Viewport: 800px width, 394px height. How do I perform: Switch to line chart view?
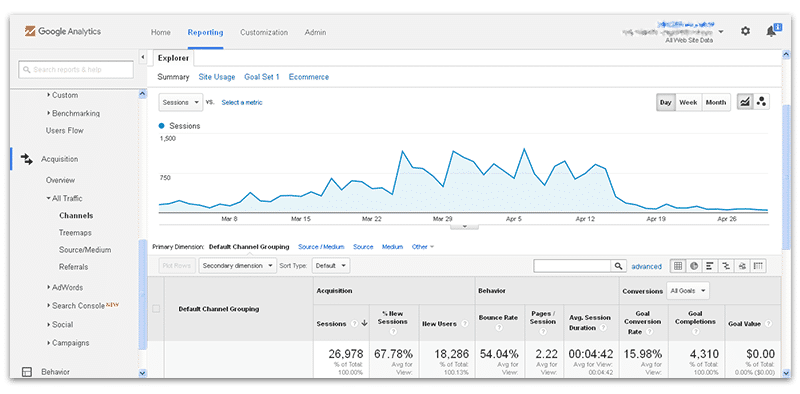pos(745,102)
